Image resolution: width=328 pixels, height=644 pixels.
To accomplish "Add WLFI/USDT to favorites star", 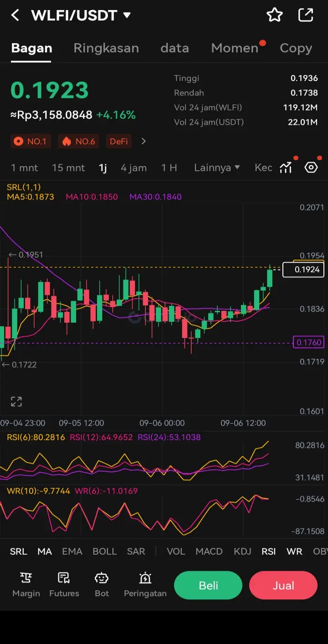I will (275, 15).
